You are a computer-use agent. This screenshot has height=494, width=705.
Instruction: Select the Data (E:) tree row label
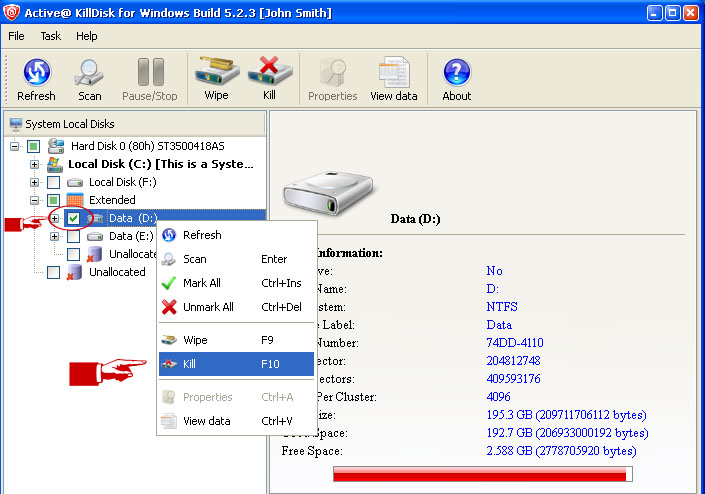click(131, 236)
